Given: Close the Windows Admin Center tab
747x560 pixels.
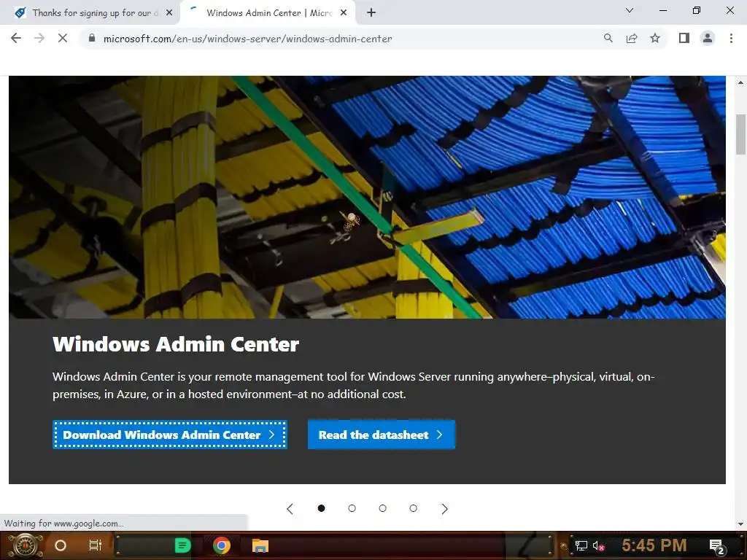Looking at the screenshot, I should point(344,13).
